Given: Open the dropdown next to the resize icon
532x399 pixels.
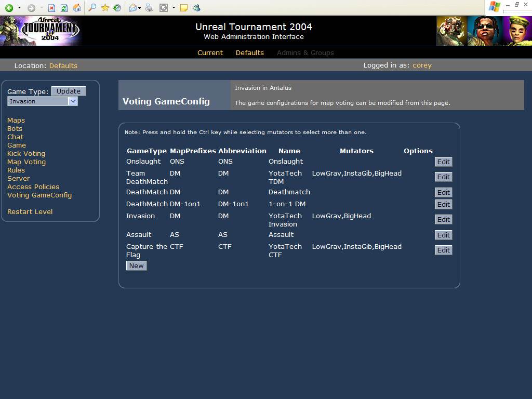Looking at the screenshot, I should pos(174,7).
